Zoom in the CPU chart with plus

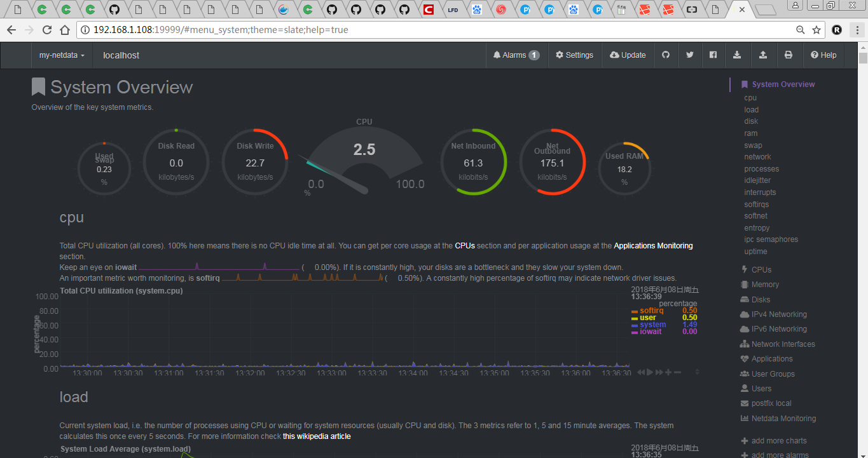point(668,372)
